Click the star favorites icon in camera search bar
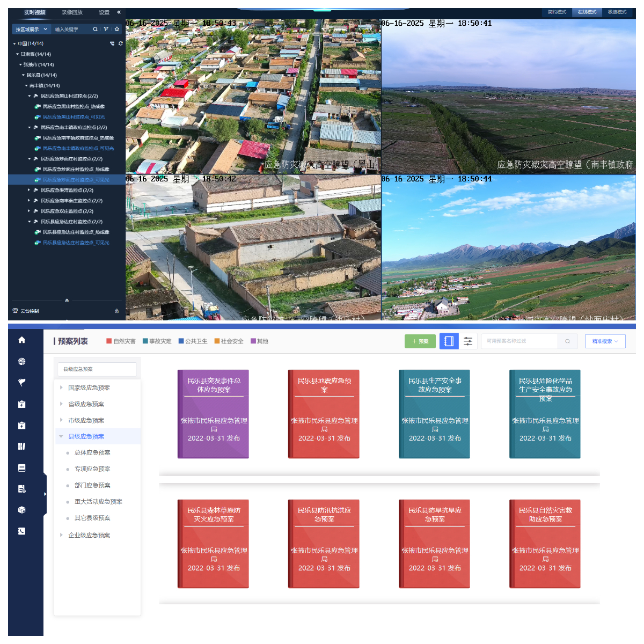644x644 pixels. [117, 29]
